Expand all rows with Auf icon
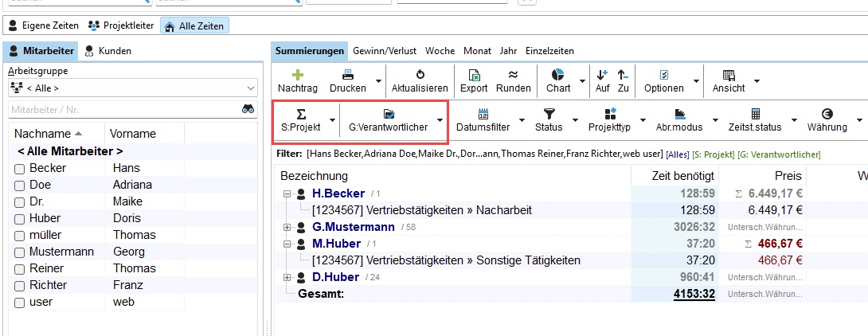 click(602, 74)
